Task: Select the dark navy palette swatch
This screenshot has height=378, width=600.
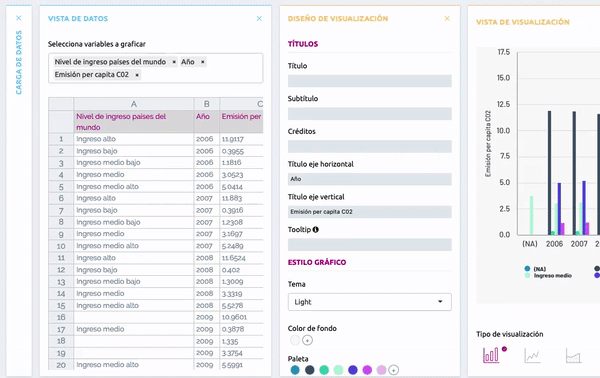Action: coord(310,370)
